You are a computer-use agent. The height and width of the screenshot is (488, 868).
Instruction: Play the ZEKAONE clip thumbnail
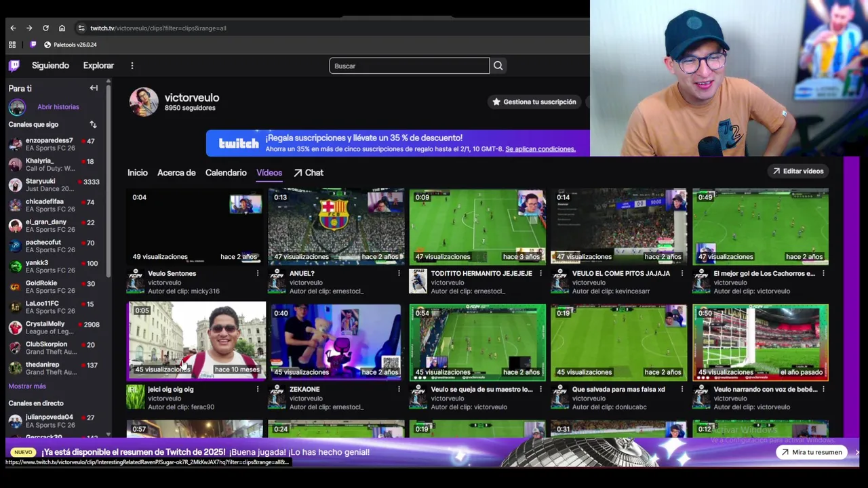pyautogui.click(x=336, y=342)
